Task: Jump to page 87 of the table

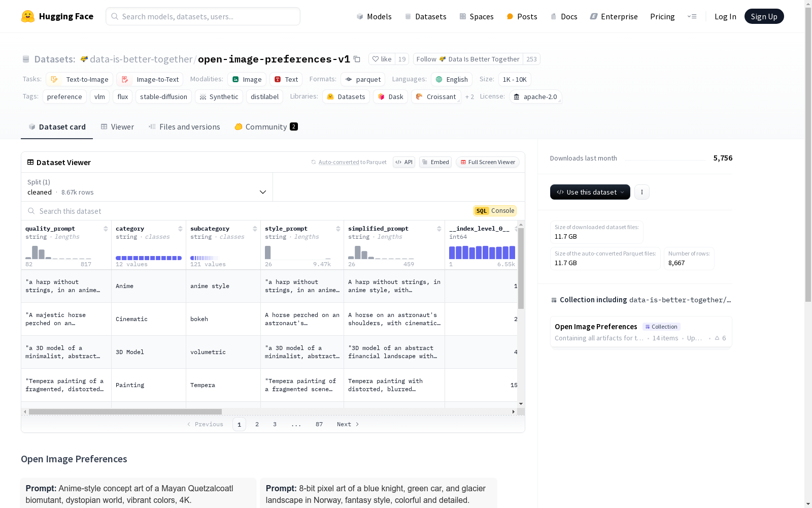Action: [x=319, y=424]
